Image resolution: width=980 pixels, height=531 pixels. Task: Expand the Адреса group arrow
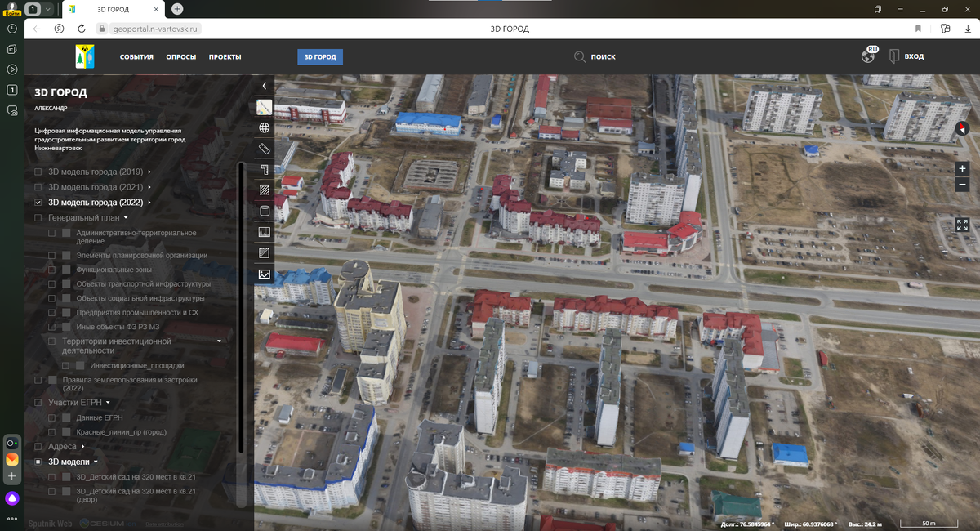click(82, 447)
